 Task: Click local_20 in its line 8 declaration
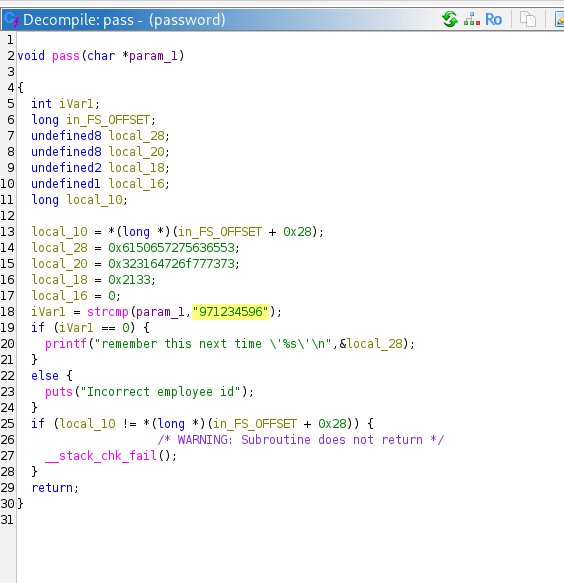click(x=136, y=152)
